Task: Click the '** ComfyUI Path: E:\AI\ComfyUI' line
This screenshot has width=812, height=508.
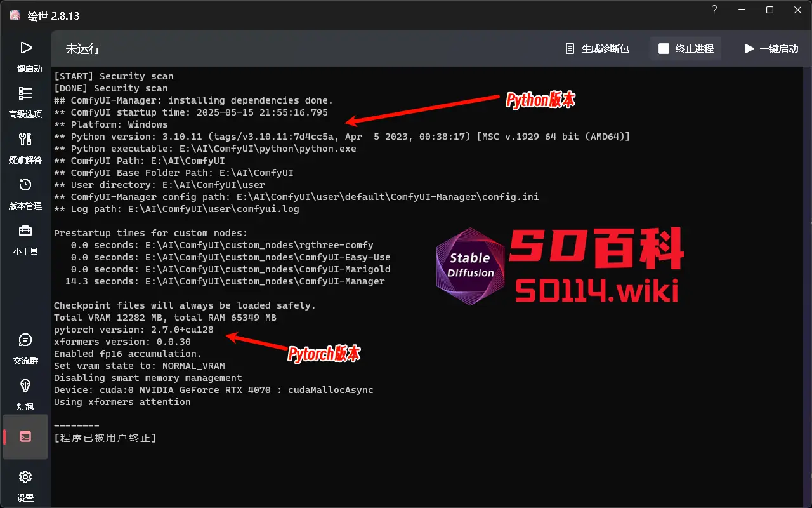Action: (140, 161)
